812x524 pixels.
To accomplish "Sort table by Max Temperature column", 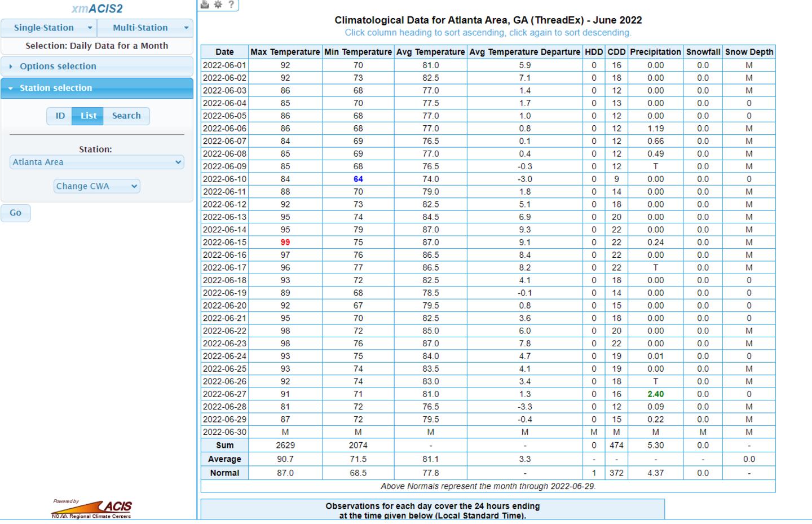I will coord(285,52).
